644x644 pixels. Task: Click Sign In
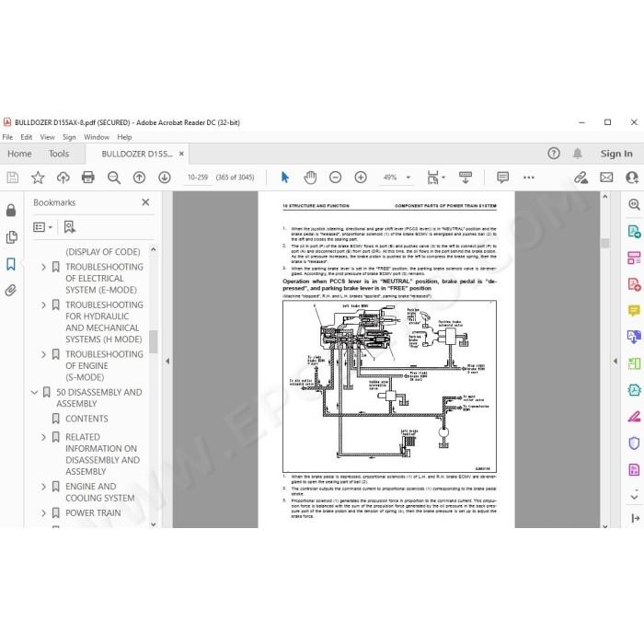[616, 154]
